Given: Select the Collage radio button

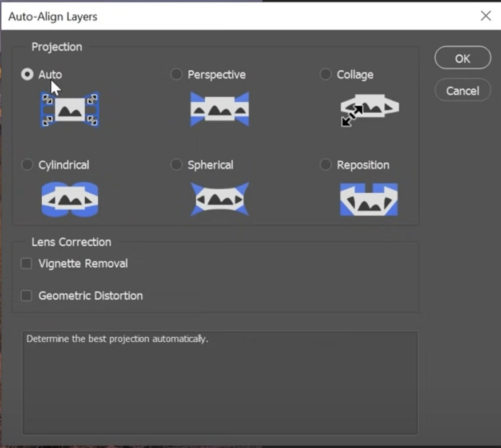Looking at the screenshot, I should (x=326, y=75).
